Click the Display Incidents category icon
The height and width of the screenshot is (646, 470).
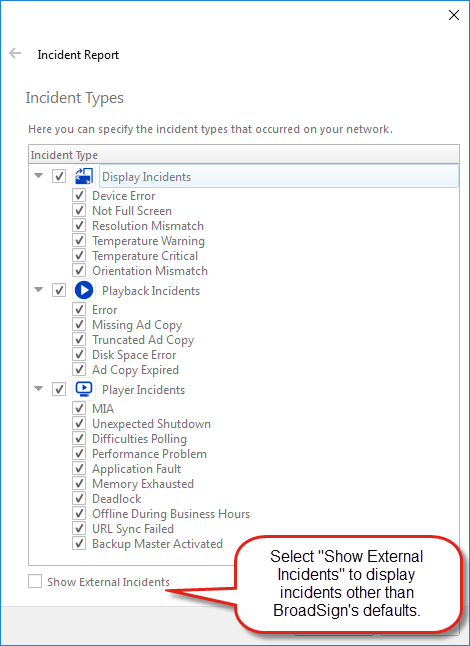pyautogui.click(x=84, y=176)
